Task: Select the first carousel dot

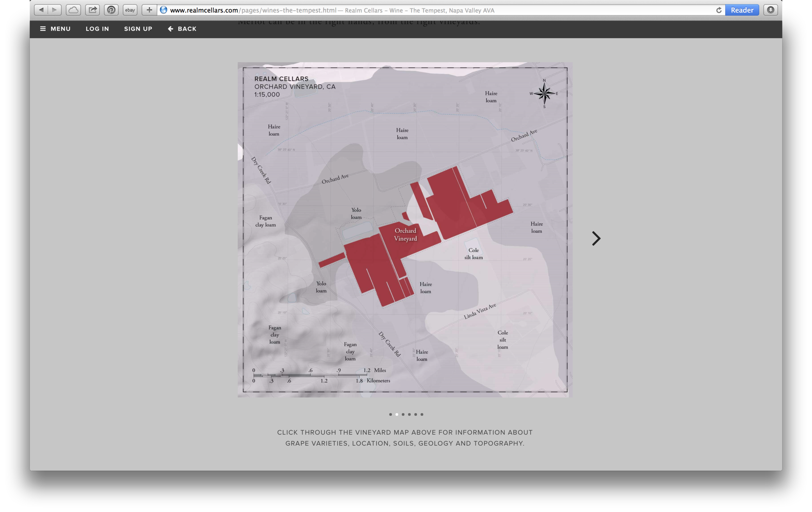Action: click(x=390, y=414)
